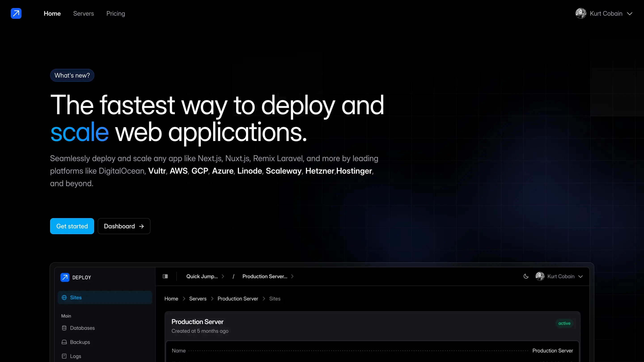Click the Hetzner provider name
Viewport: 644px width, 362px height.
pos(320,171)
